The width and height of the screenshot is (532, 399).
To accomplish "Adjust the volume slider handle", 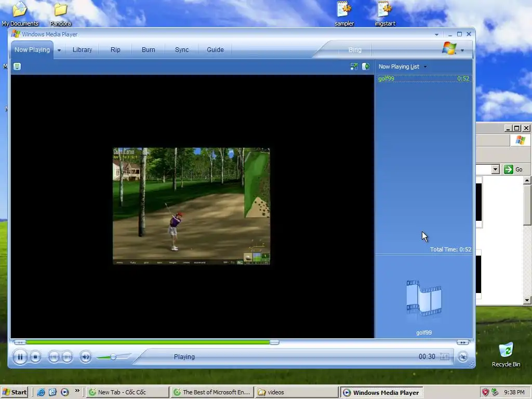I will tap(113, 356).
